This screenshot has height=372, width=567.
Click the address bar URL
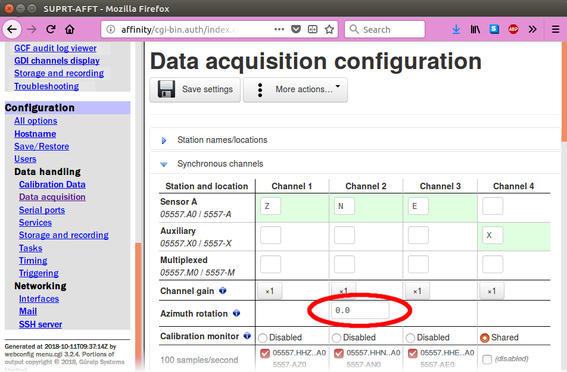tap(180, 30)
